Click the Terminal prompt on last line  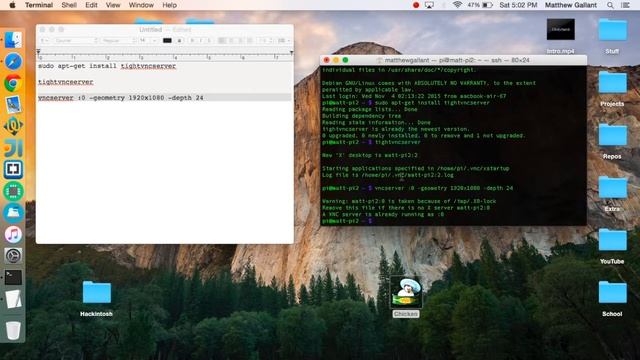[347, 221]
